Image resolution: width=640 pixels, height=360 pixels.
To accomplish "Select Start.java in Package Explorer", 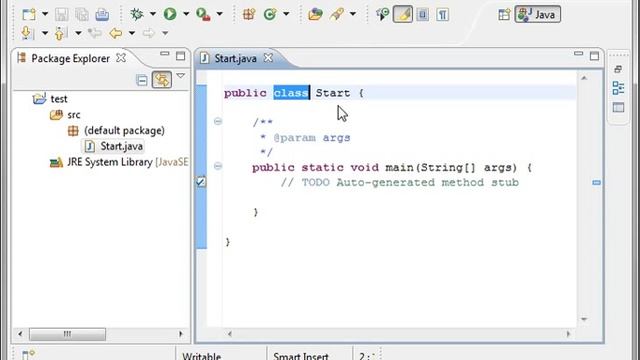I will (113, 146).
